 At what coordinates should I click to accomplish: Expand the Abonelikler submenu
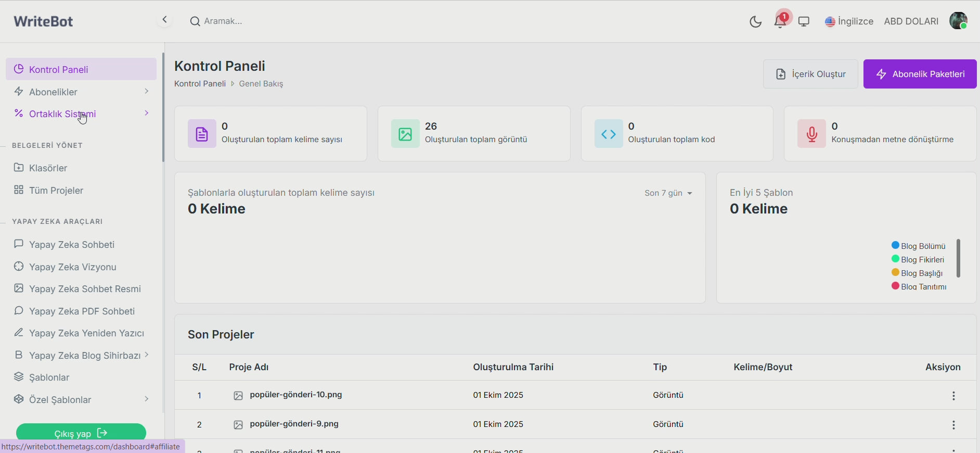click(x=81, y=92)
